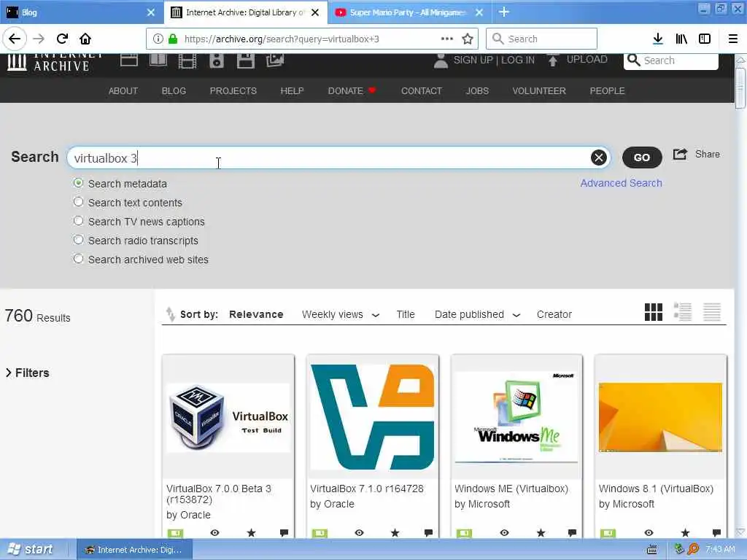The image size is (747, 560).
Task: Open Date published sort dropdown
Action: (x=477, y=315)
